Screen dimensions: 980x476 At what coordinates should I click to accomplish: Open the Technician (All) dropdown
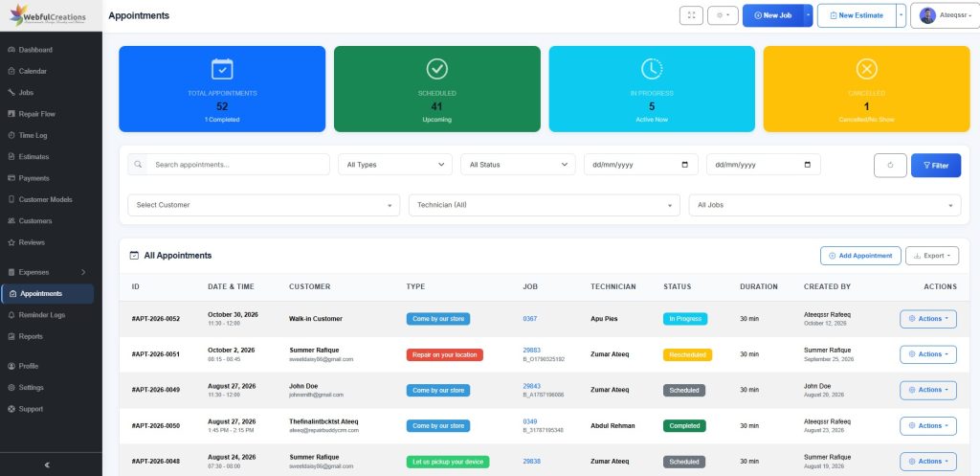click(545, 205)
